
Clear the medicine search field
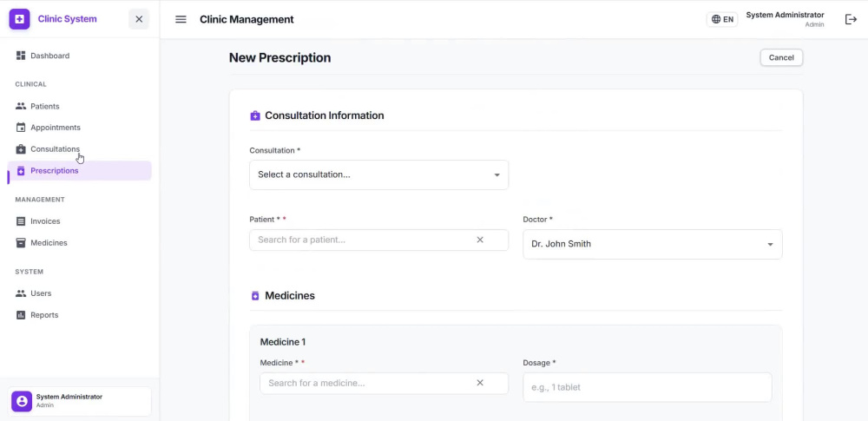pos(480,383)
